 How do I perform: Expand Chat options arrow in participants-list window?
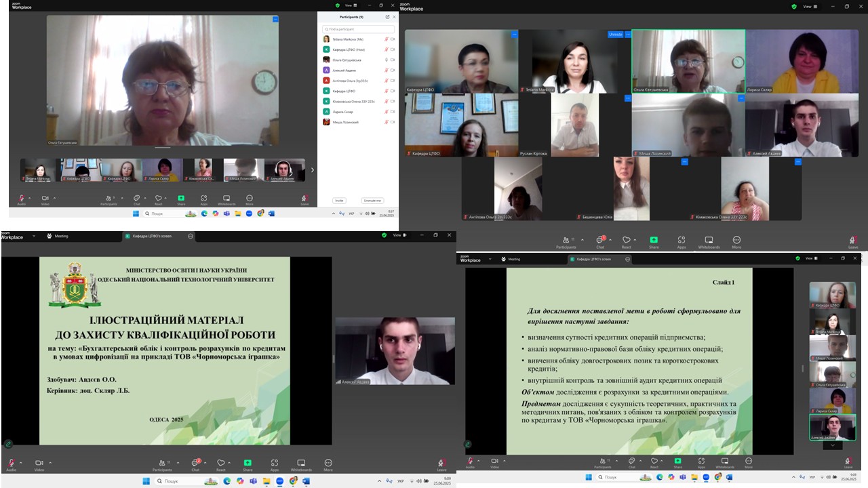point(144,198)
